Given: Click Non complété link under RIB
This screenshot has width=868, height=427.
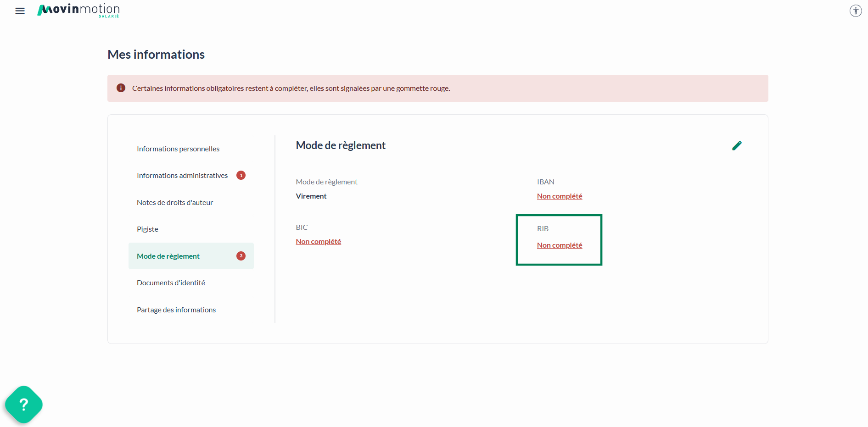Looking at the screenshot, I should pos(560,245).
